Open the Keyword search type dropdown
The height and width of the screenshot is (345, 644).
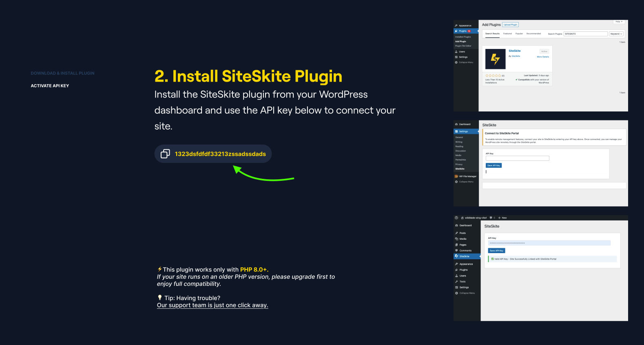[x=616, y=34]
